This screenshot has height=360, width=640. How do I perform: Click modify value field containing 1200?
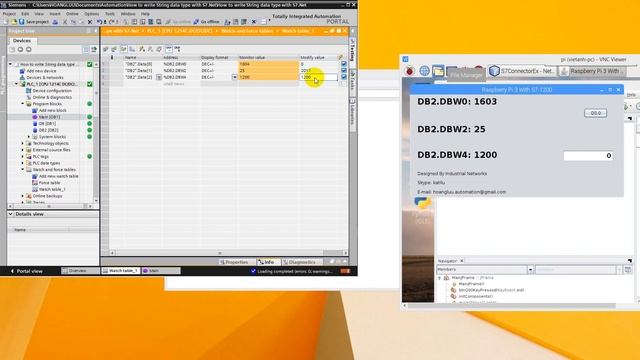click(319, 77)
